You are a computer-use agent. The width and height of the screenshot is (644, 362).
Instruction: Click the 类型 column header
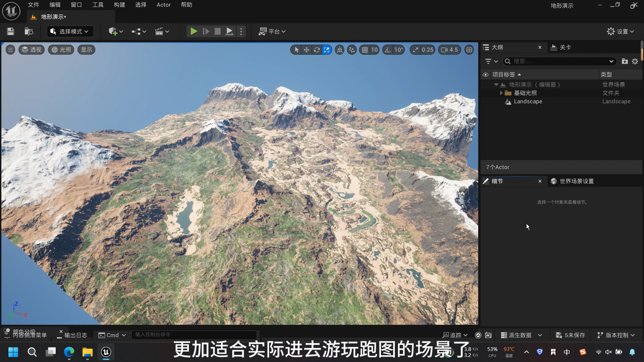click(606, 75)
